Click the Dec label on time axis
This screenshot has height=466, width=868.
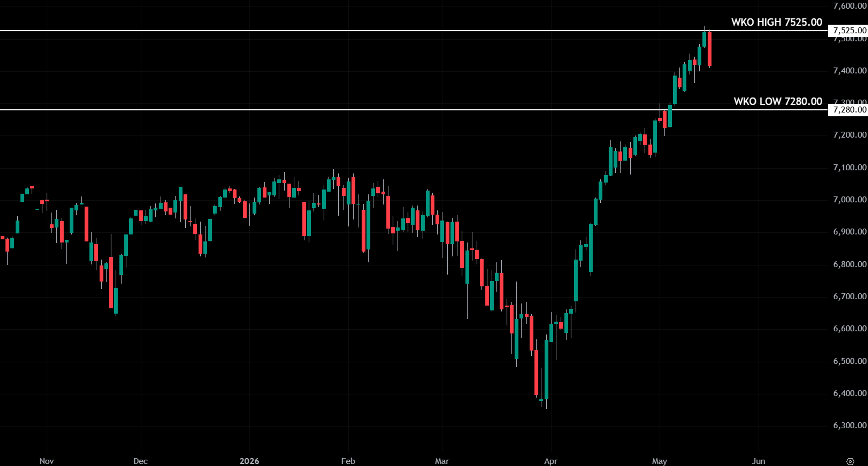(x=141, y=461)
